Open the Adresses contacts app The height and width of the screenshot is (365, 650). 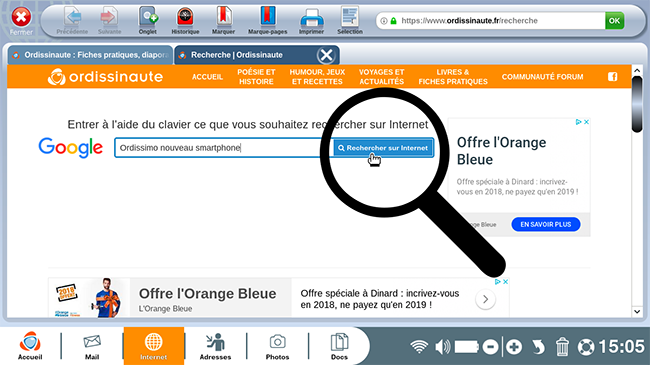[x=215, y=346]
